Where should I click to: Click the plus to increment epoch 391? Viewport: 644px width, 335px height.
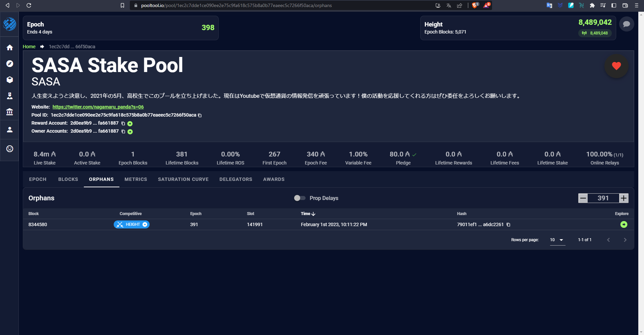point(624,198)
